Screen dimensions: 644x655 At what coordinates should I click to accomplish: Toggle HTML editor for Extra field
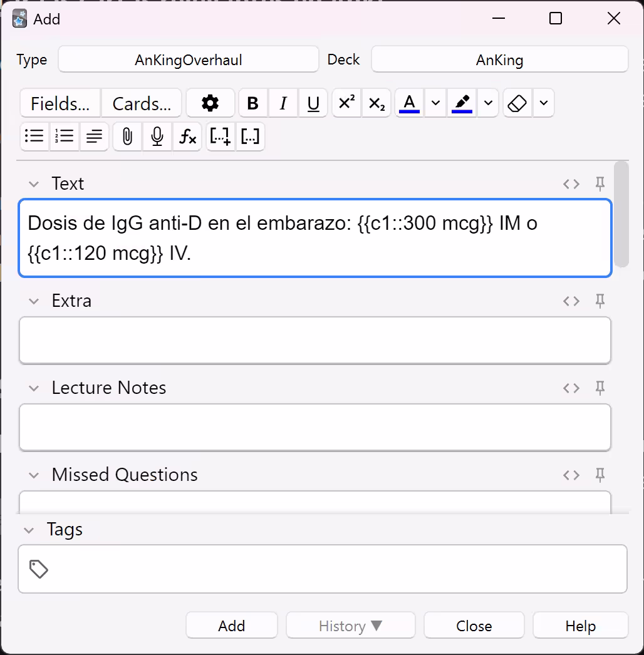coord(571,301)
